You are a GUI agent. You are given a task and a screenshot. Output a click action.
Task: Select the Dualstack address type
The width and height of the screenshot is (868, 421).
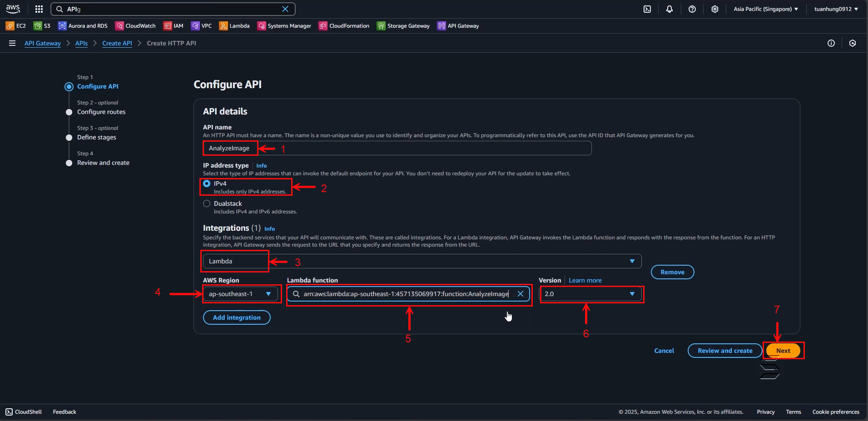point(207,203)
